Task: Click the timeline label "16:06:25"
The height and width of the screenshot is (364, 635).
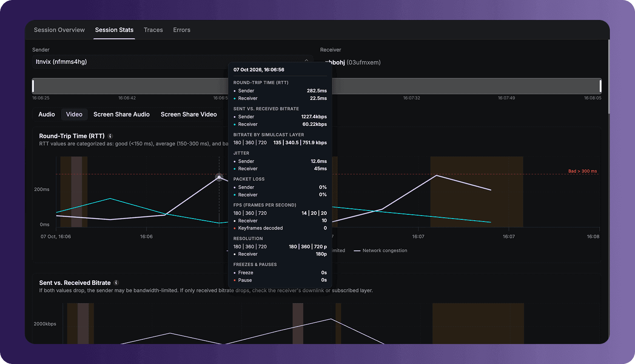Action: (x=41, y=98)
